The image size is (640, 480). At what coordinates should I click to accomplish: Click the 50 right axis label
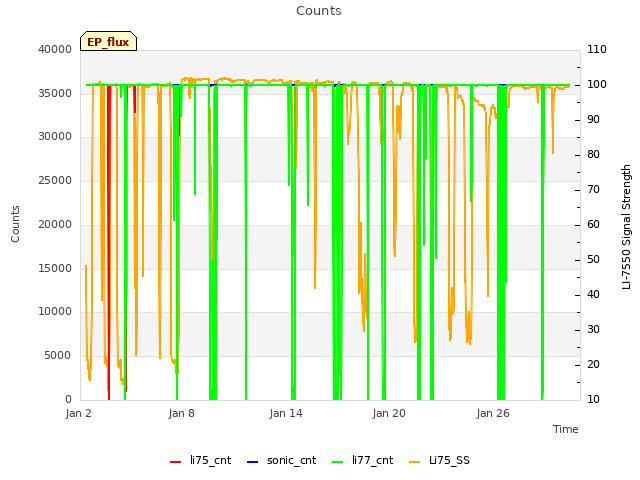click(x=593, y=260)
